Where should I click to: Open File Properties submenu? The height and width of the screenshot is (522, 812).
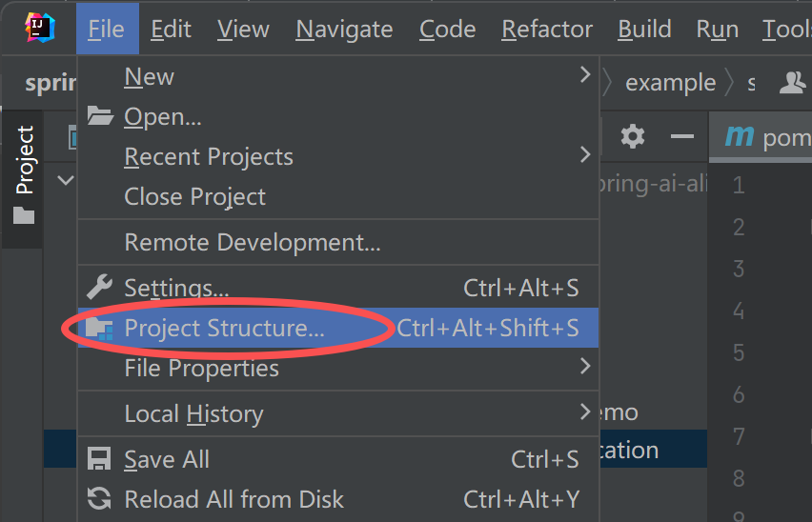click(x=585, y=367)
